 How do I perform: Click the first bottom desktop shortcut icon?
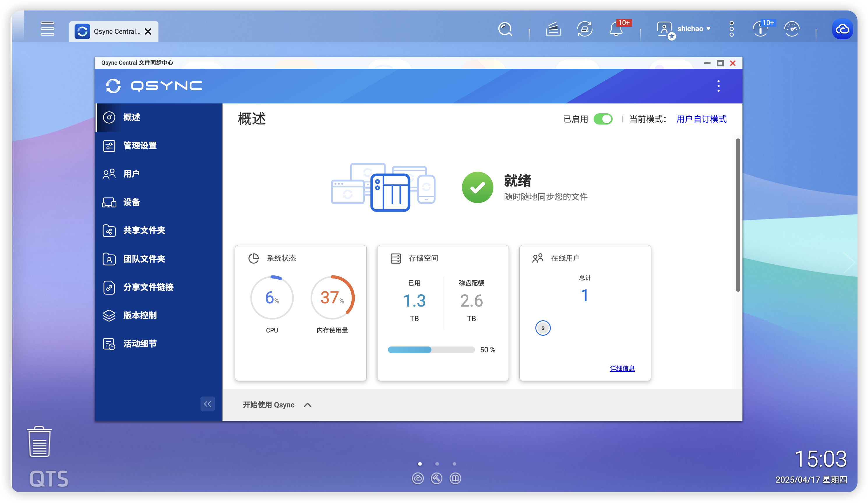tap(418, 478)
